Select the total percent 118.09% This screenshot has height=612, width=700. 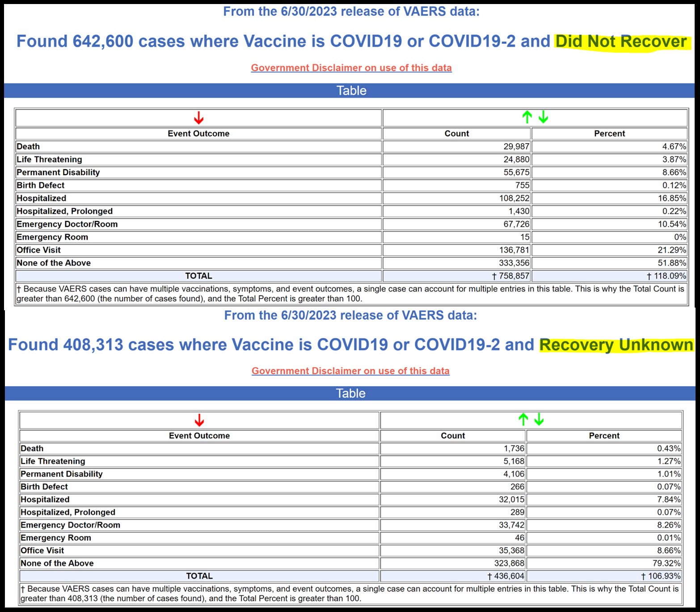[x=666, y=276]
